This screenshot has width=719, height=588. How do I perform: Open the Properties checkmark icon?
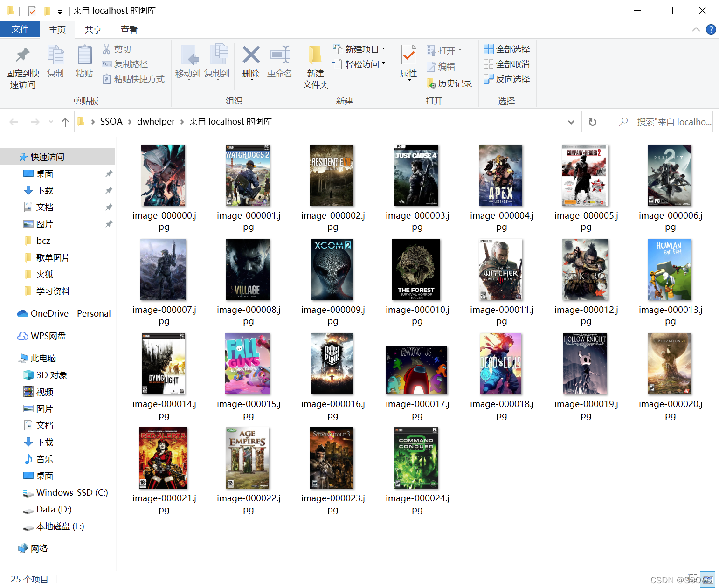(x=408, y=55)
